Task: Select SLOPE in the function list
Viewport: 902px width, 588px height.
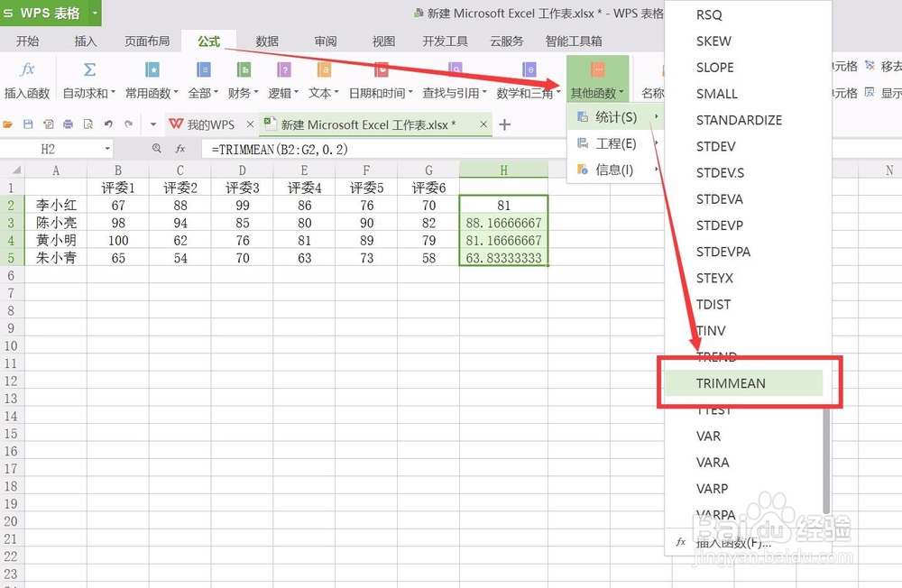Action: pos(714,68)
